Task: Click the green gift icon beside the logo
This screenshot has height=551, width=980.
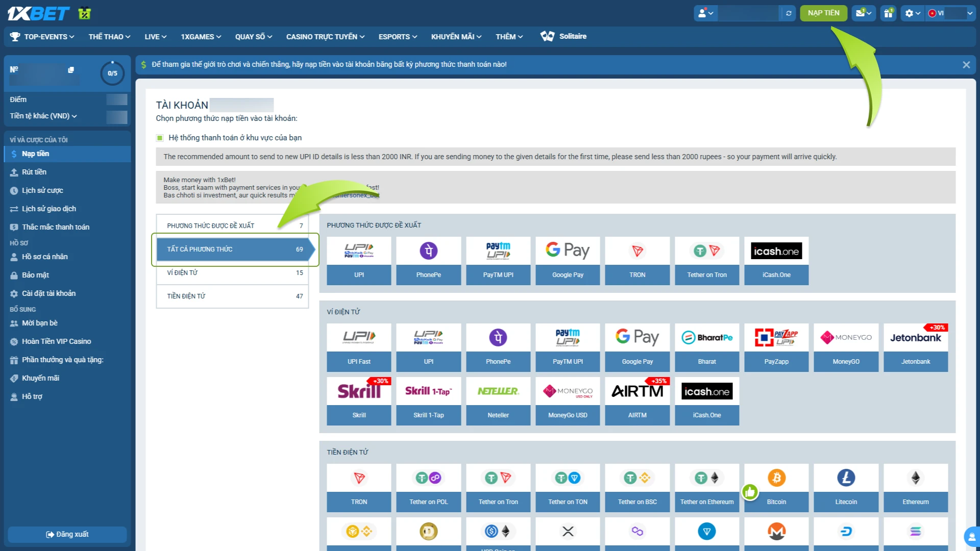Action: (x=85, y=13)
